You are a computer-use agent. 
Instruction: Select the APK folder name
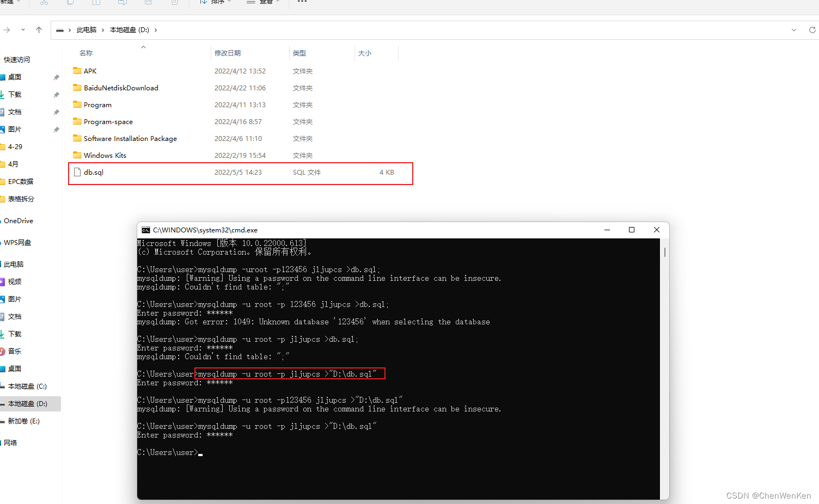90,71
